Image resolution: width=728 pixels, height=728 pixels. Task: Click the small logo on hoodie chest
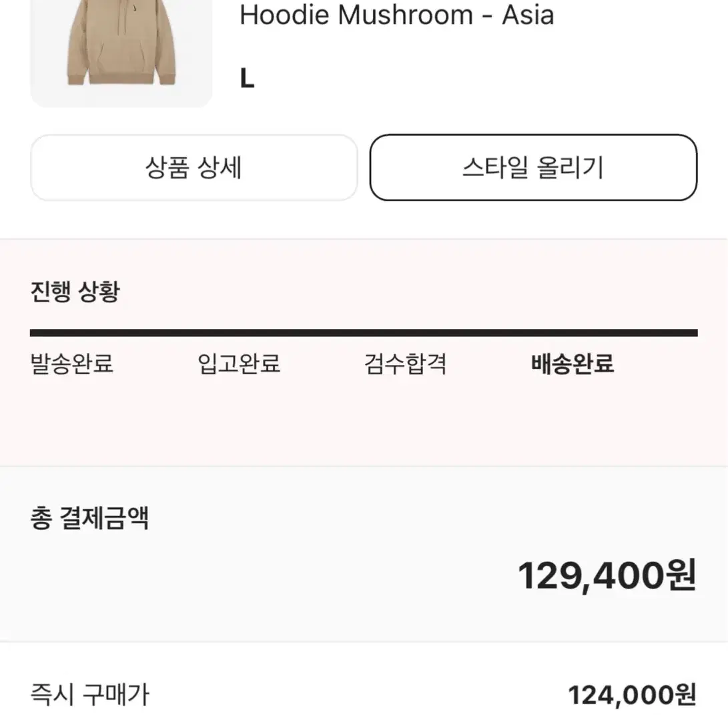tap(135, 8)
